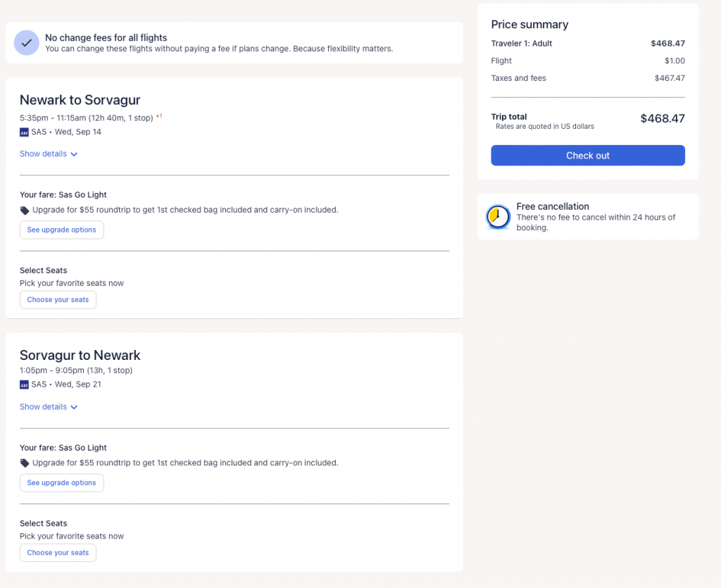This screenshot has width=721, height=588.
Task: Expand Show details for Newark to Sorvagur
Action: point(49,154)
